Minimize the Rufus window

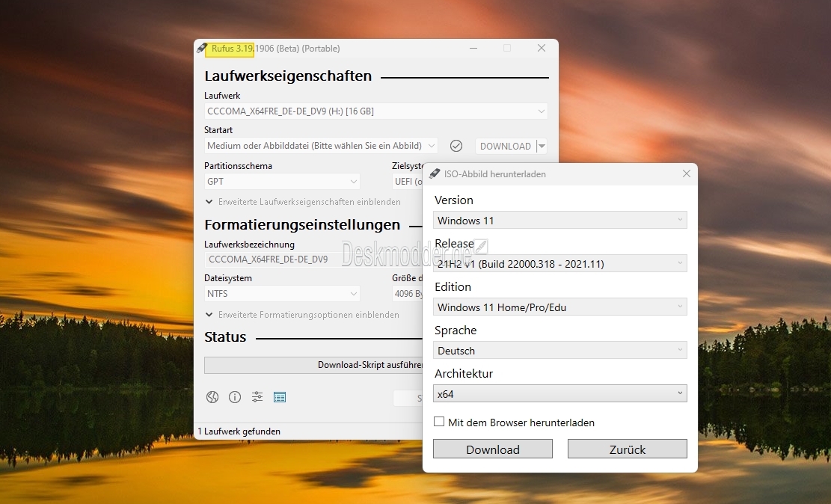click(x=473, y=48)
